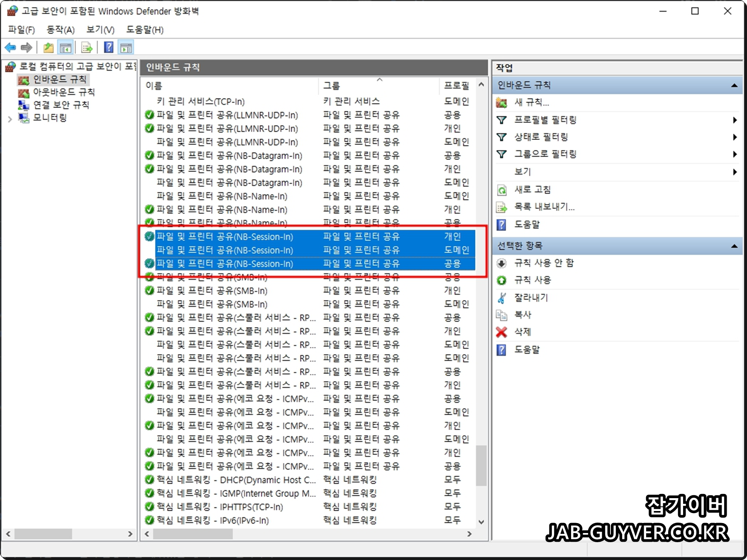Click the 도움말 icon under 인바운드 규칙 actions
Image resolution: width=747 pixels, height=560 pixels.
[x=502, y=225]
